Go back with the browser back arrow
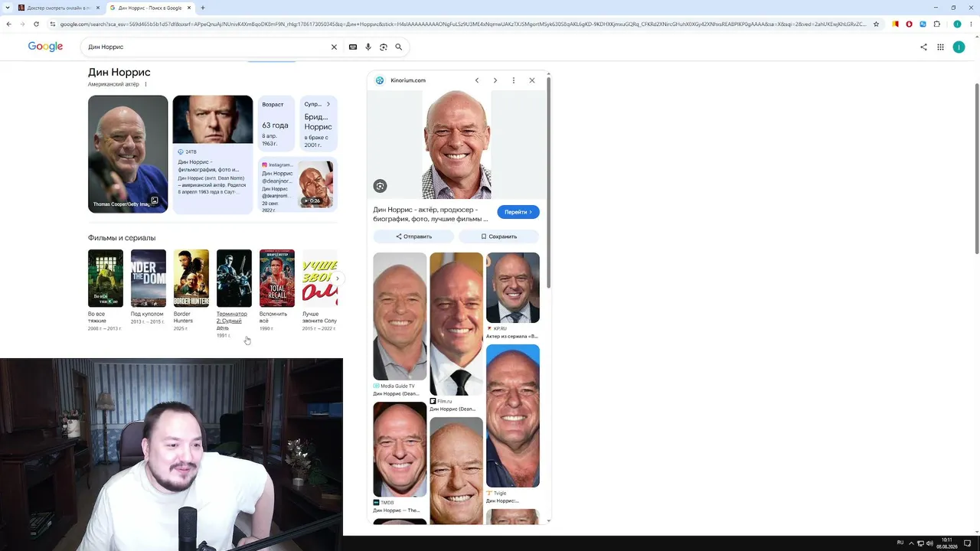Screen dimensions: 980x551 click(8, 24)
